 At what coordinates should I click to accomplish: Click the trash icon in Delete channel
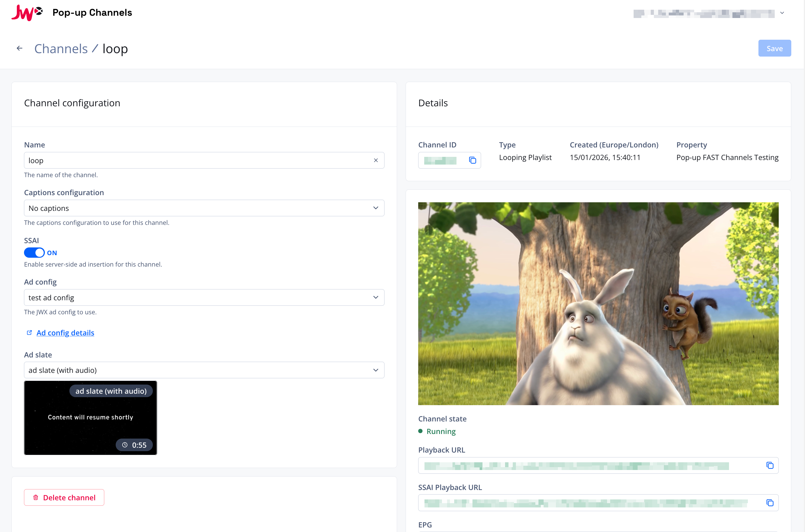[x=36, y=498]
